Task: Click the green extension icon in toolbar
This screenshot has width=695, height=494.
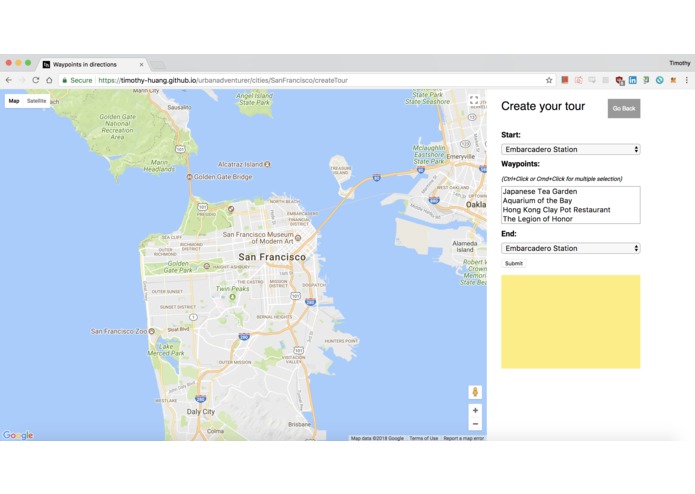Action: pyautogui.click(x=646, y=80)
